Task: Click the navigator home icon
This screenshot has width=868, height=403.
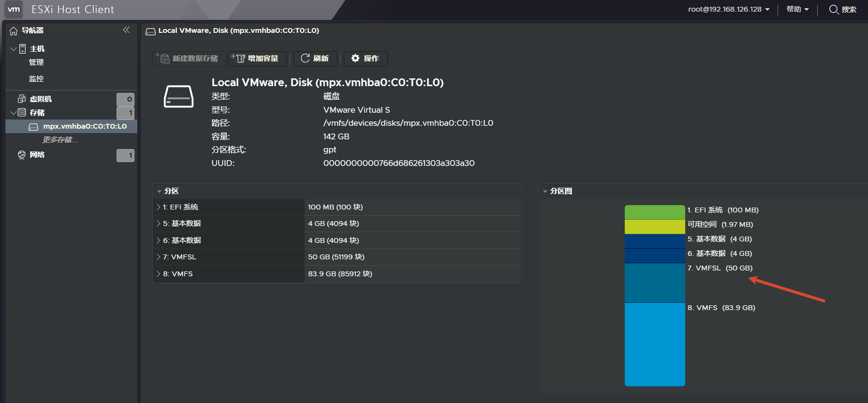Action: pos(14,30)
